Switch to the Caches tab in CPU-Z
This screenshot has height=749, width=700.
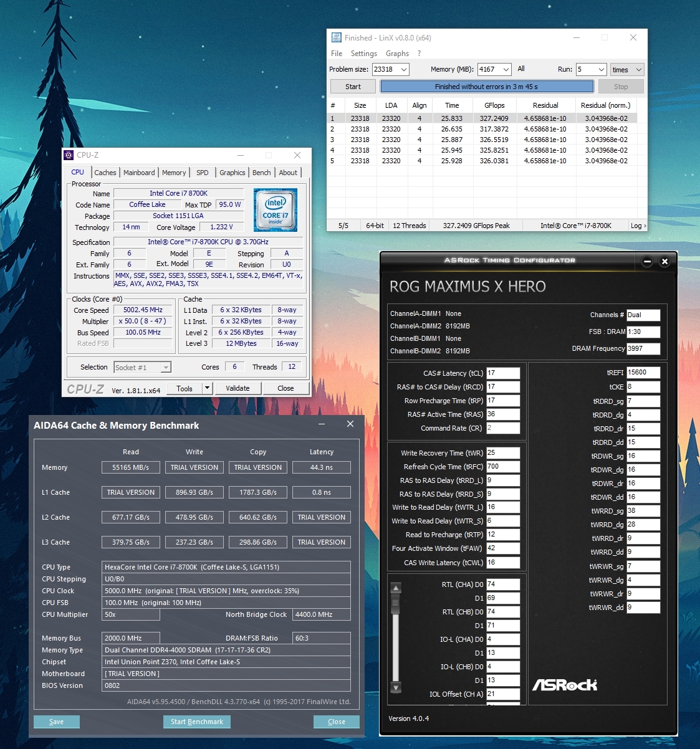click(x=105, y=173)
